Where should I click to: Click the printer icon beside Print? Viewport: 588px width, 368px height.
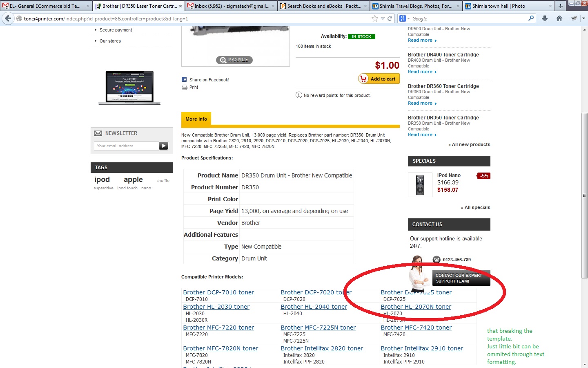click(x=185, y=87)
